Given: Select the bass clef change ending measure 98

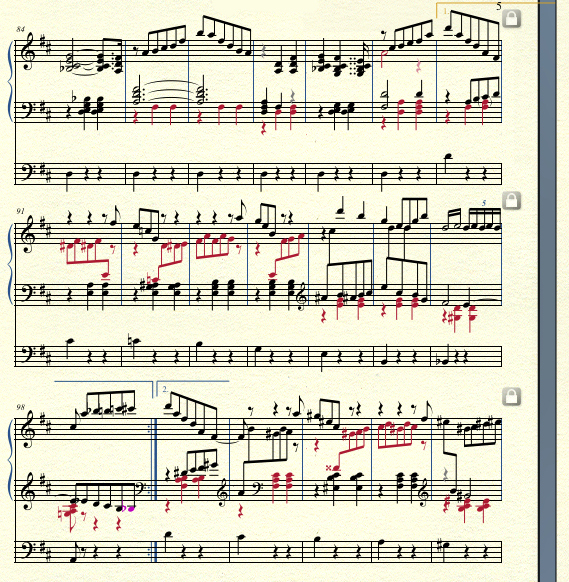Looking at the screenshot, I should coord(142,487).
